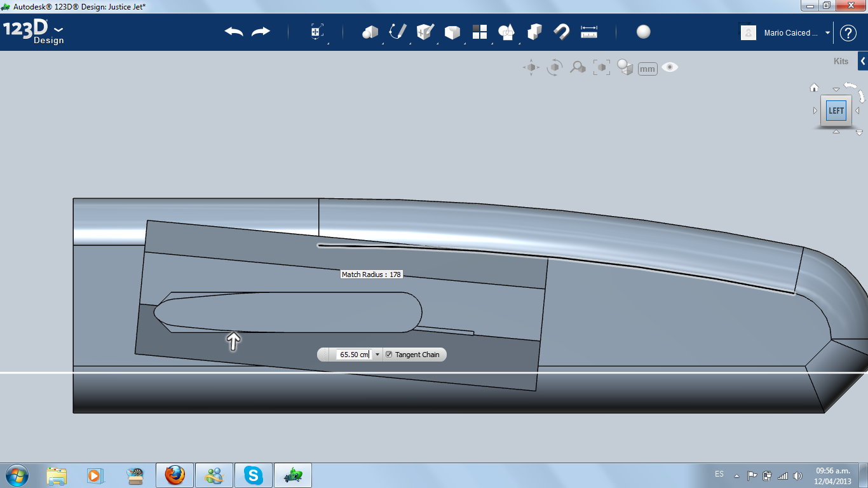Open the clock showing 09:56 a.m.
This screenshot has width=868, height=488.
click(833, 475)
